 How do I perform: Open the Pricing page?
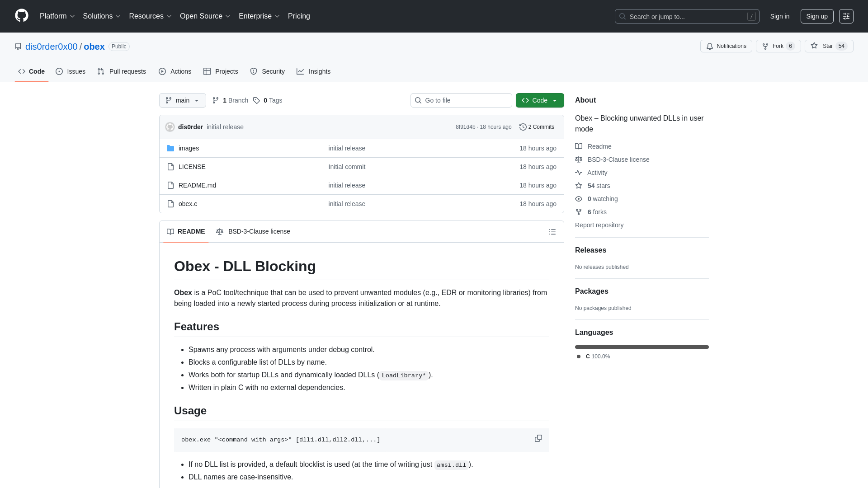coord(299,16)
